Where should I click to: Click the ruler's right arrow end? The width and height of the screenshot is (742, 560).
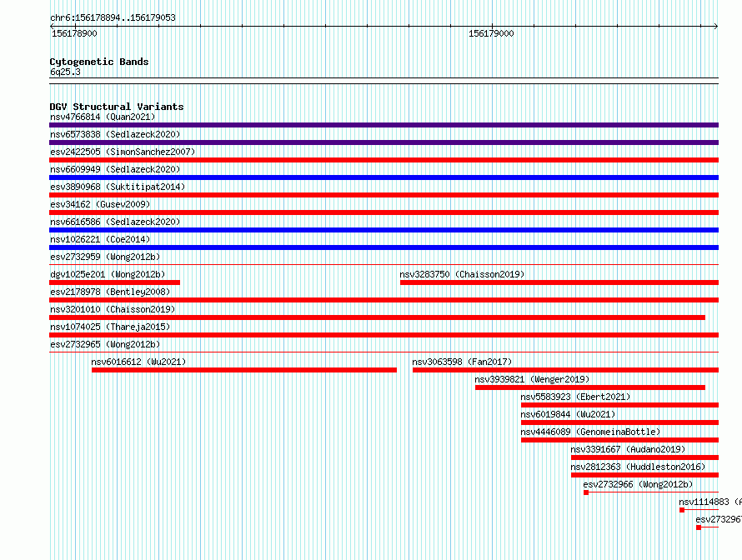coord(716,27)
